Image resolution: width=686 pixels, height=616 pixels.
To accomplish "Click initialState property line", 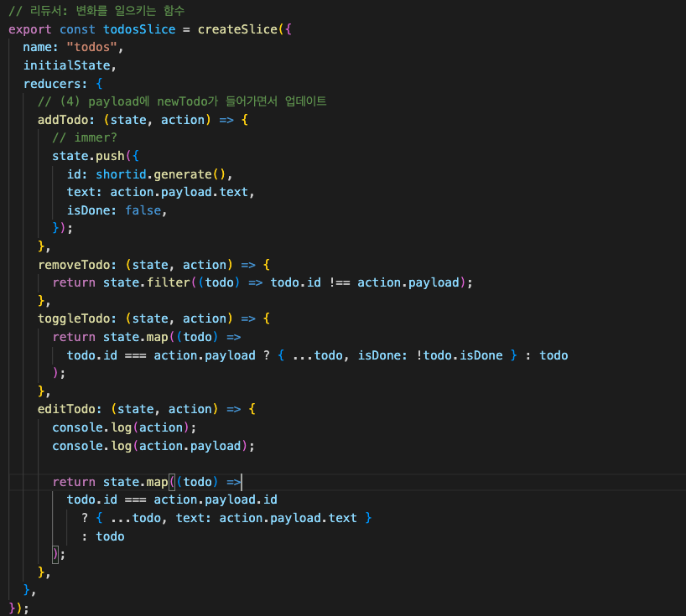I will click(70, 65).
